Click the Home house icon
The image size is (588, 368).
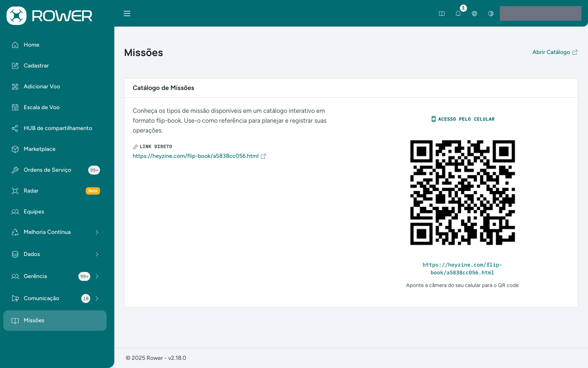point(15,45)
